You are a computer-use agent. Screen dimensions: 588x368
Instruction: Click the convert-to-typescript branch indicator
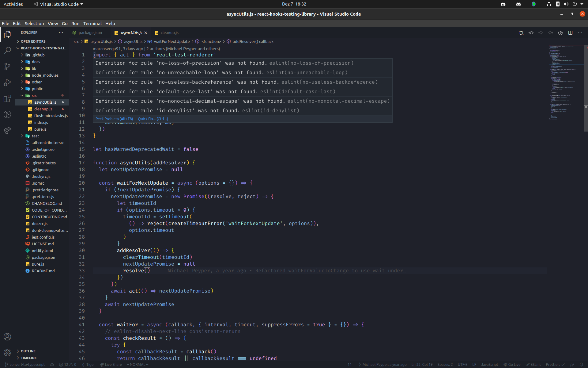[x=25, y=365]
